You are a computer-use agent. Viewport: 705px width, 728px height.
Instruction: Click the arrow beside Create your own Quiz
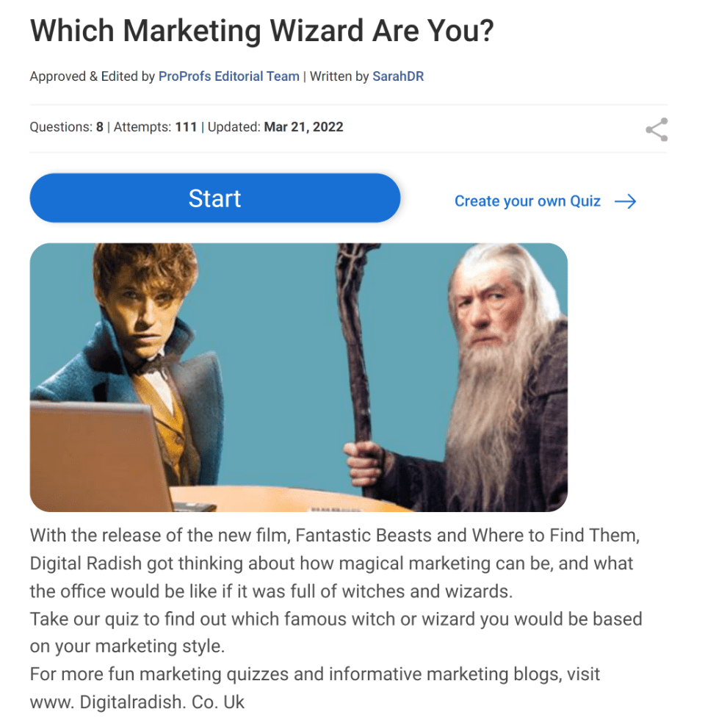pyautogui.click(x=625, y=201)
